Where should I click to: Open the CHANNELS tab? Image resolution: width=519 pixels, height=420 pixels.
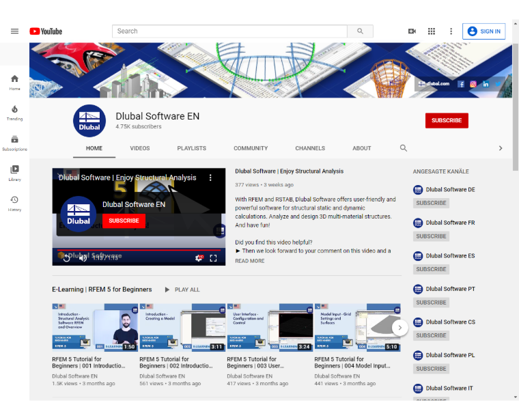point(310,148)
